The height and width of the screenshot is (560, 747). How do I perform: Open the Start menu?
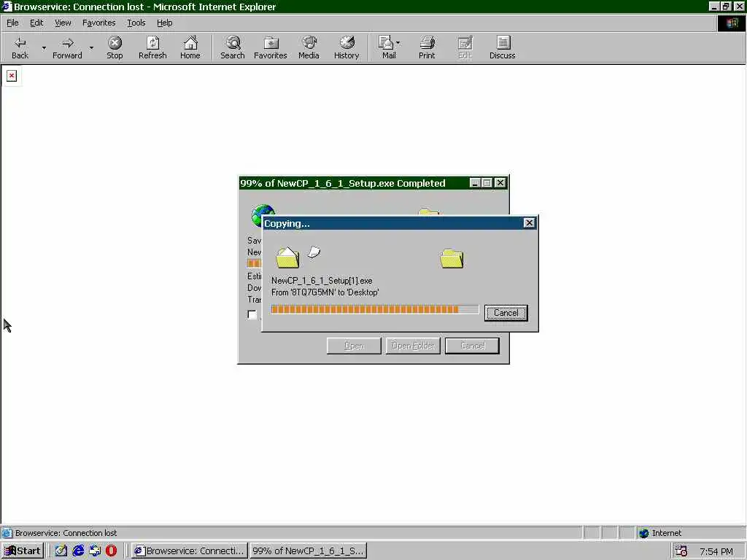(x=23, y=551)
